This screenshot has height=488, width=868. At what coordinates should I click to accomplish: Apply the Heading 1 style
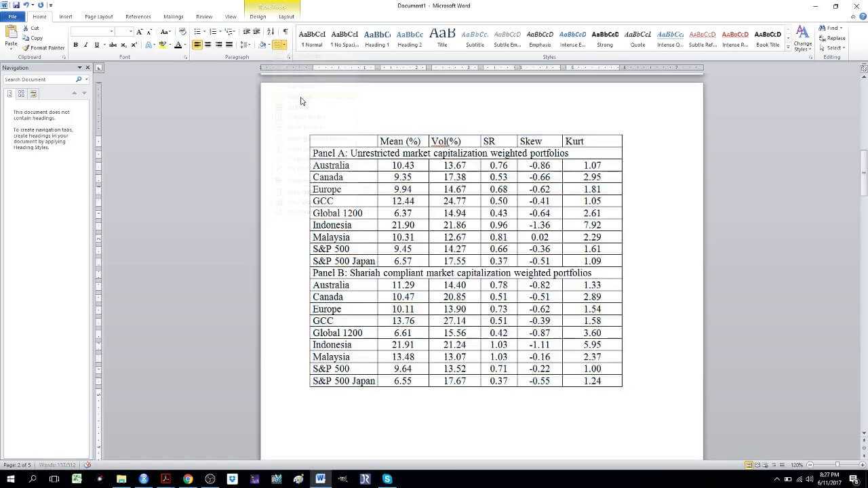[x=377, y=39]
